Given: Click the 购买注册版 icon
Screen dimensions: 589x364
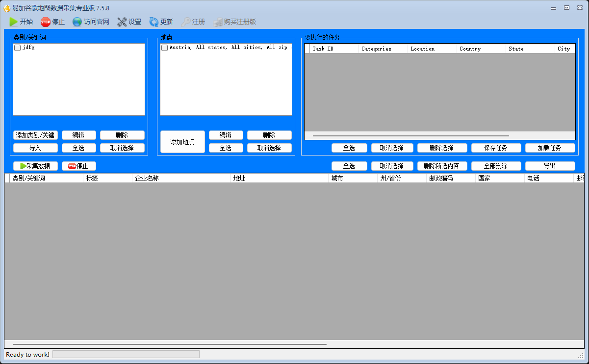Looking at the screenshot, I should tap(218, 22).
